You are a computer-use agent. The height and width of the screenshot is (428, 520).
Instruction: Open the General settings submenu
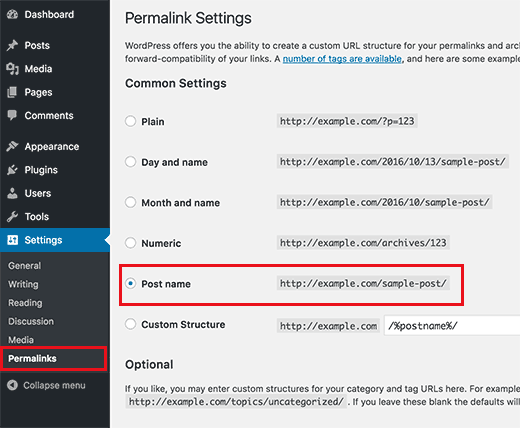coord(25,266)
